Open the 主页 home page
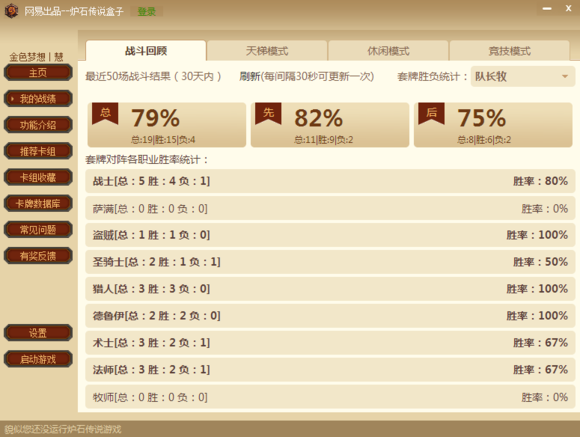This screenshot has height=437, width=580. (38, 72)
